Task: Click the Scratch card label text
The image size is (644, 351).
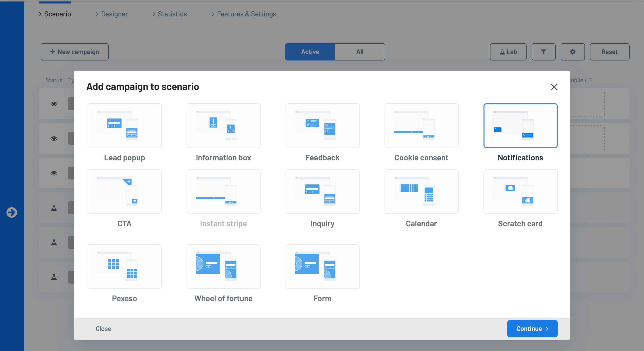Action: click(520, 224)
